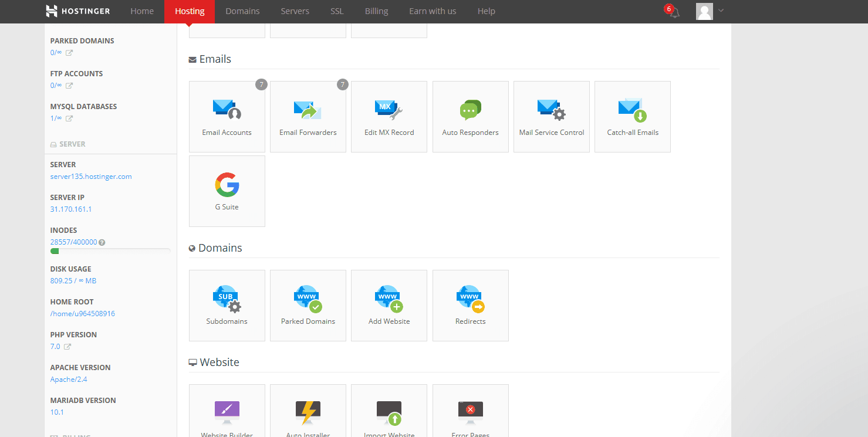Expand the account dropdown arrow
This screenshot has height=437, width=868.
(721, 10)
